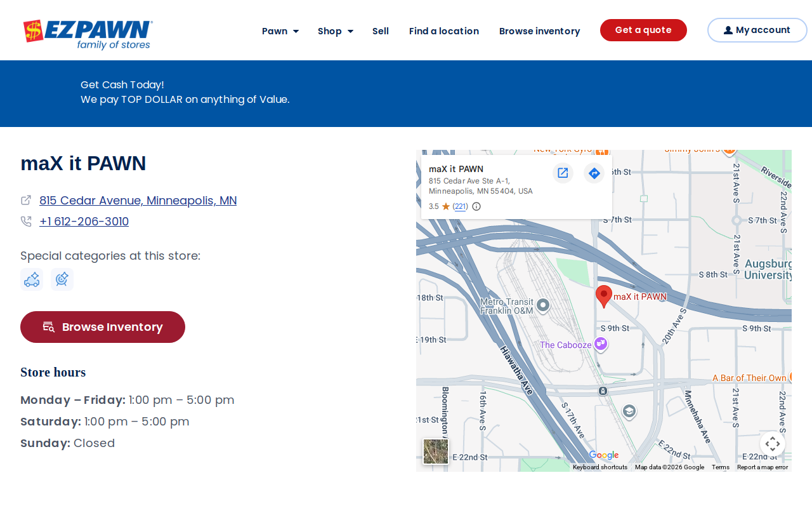Click the Store hours heading
Viewport: 812px width, 508px height.
53,372
